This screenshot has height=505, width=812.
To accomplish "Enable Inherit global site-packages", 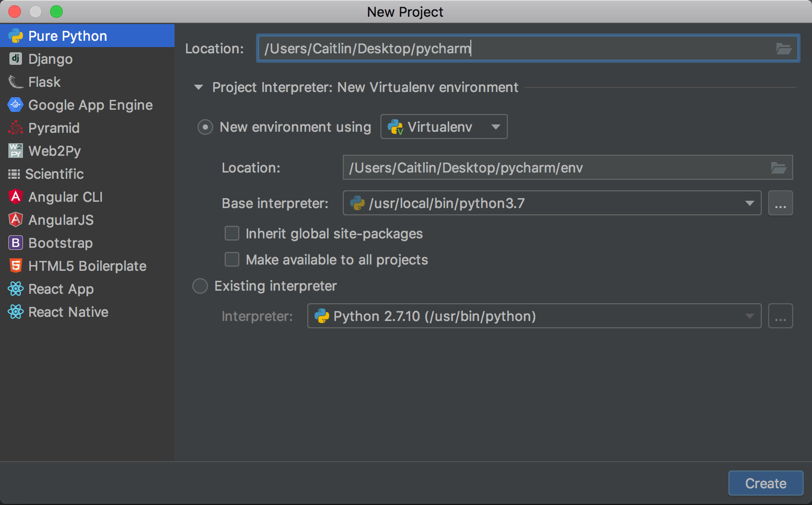I will click(x=231, y=233).
